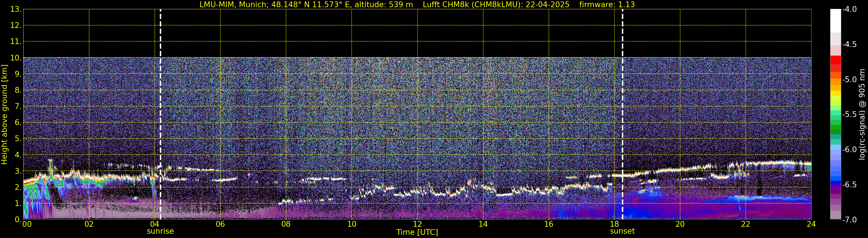The height and width of the screenshot is (238, 868).
Task: Click the height tick label '13.'
Action: pos(16,10)
